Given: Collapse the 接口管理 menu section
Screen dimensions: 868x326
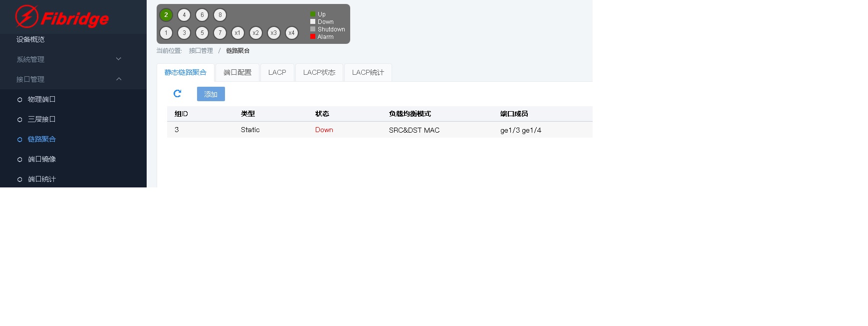Looking at the screenshot, I should (119, 79).
